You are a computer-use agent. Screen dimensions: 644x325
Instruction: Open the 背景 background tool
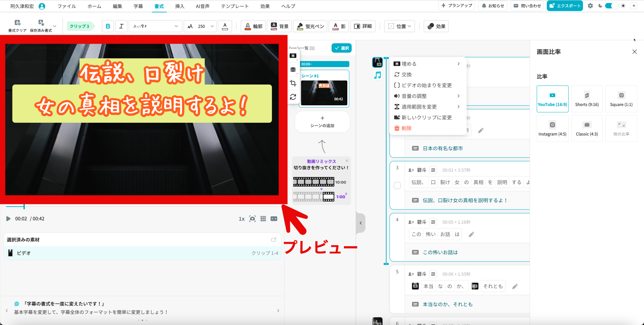point(279,26)
